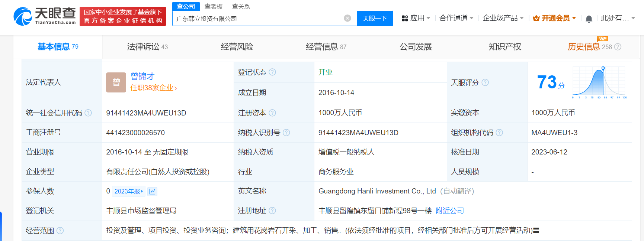Open 曾锦才 legal representative link

pos(142,76)
